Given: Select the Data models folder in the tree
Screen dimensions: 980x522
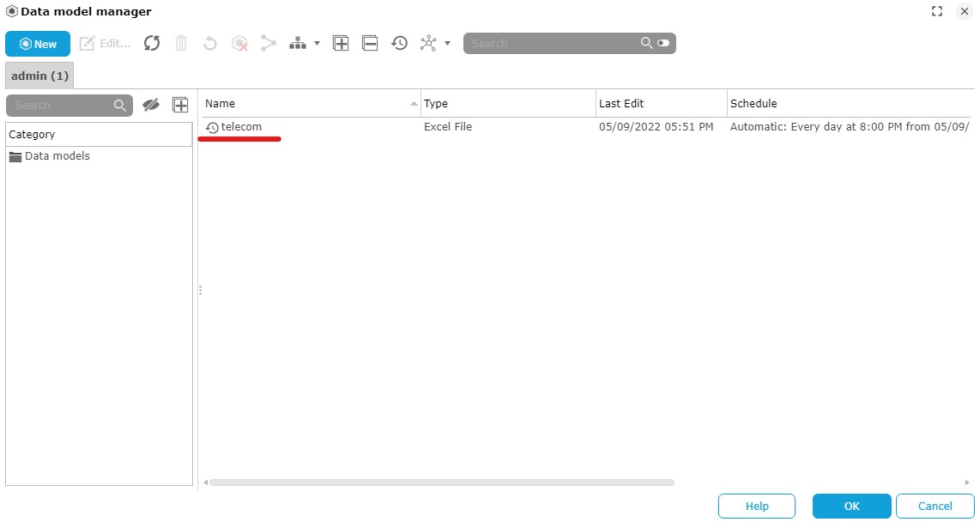Looking at the screenshot, I should pyautogui.click(x=57, y=156).
